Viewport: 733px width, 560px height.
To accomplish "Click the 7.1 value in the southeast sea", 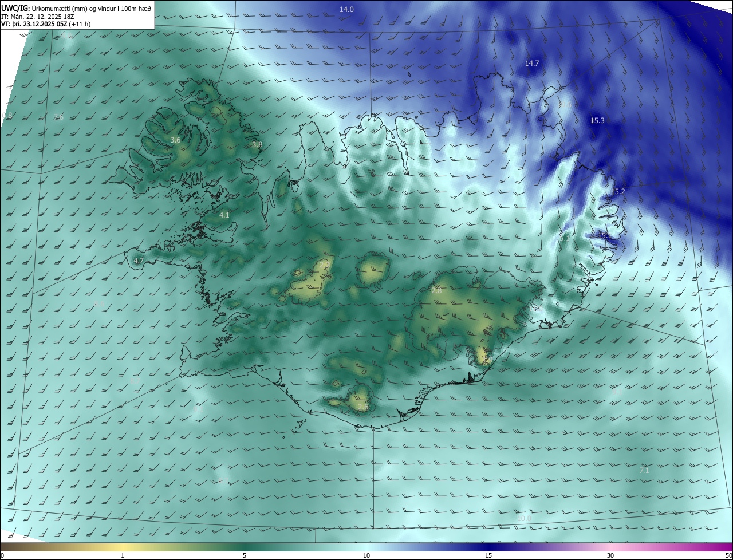I will (644, 470).
